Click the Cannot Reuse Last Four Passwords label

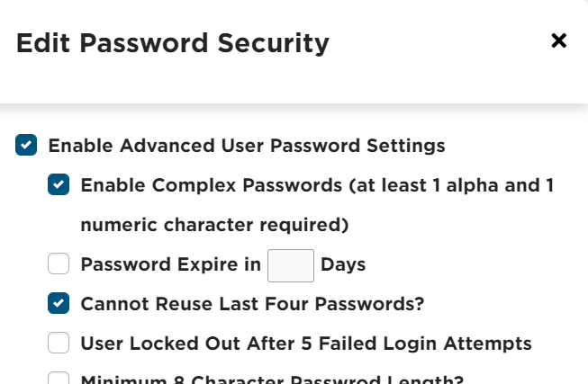(252, 304)
